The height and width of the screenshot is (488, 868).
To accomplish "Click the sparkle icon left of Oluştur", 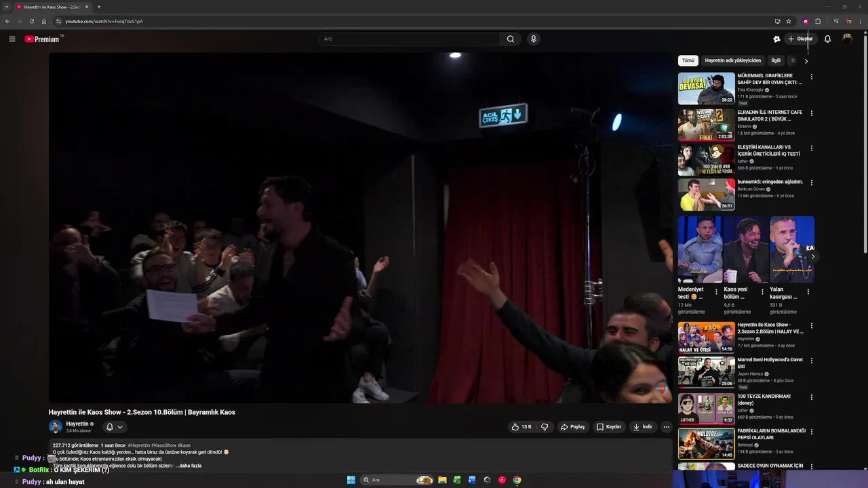I will 776,39.
